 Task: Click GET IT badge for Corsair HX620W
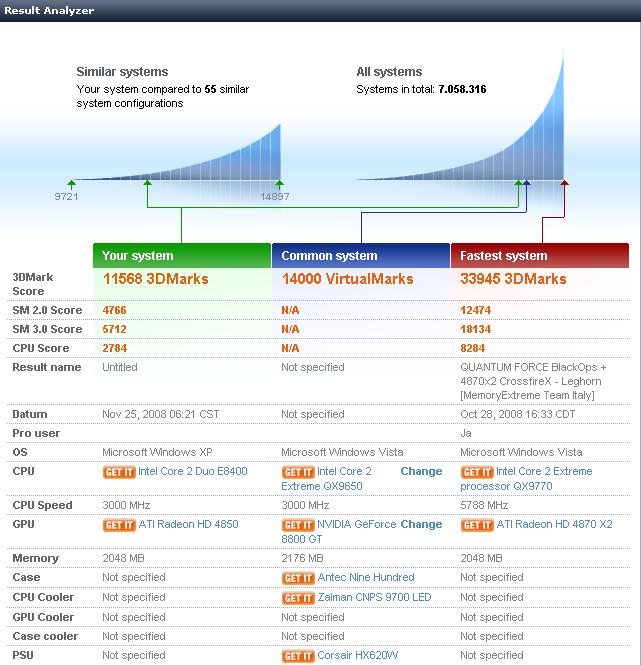coord(298,657)
